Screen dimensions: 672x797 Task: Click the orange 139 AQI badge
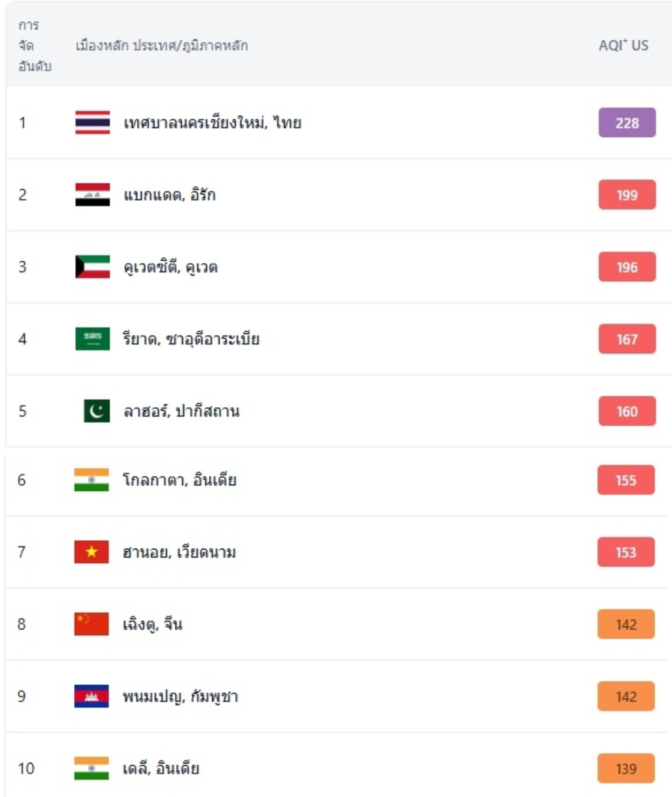point(626,768)
